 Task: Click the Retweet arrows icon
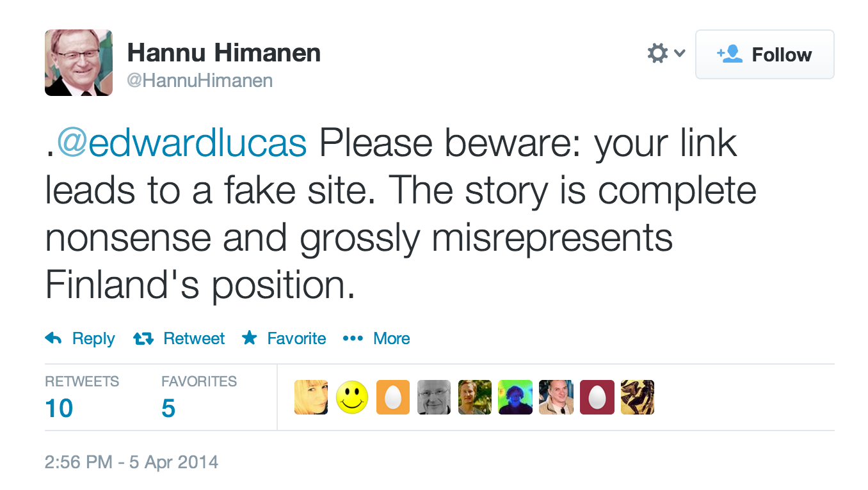click(x=143, y=338)
